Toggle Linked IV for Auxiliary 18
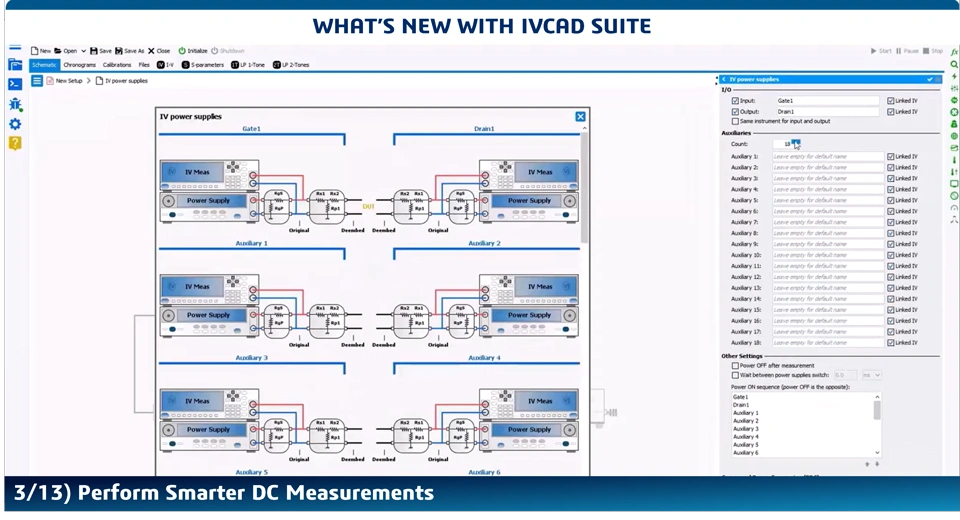 [891, 342]
